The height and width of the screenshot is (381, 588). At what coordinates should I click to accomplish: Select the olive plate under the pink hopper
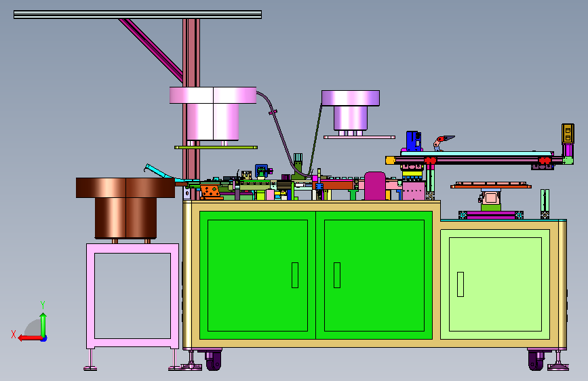tap(216, 147)
